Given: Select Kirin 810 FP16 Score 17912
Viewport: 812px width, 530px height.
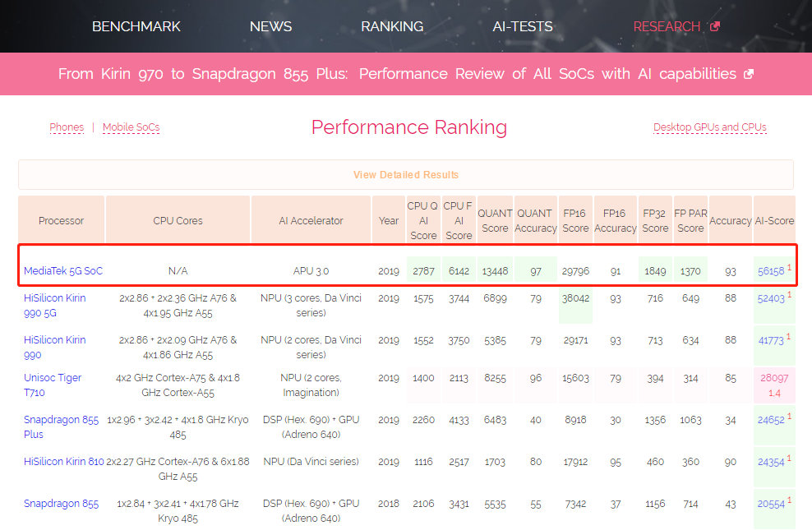Looking at the screenshot, I should pyautogui.click(x=575, y=462).
